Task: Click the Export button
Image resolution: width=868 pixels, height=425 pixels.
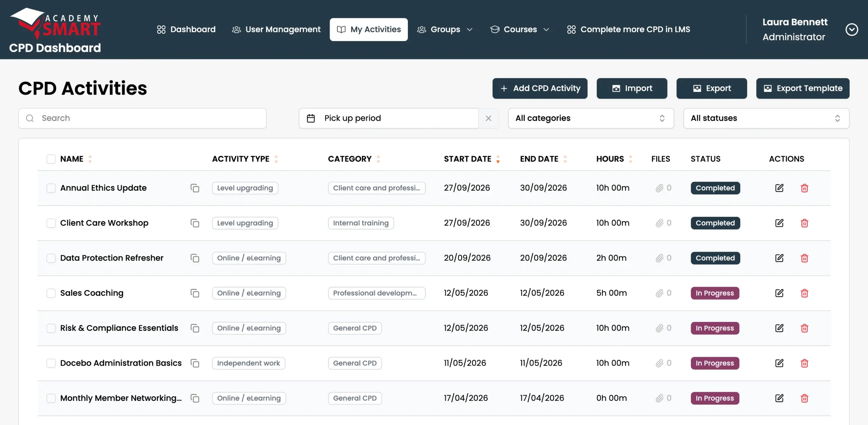Action: 712,89
